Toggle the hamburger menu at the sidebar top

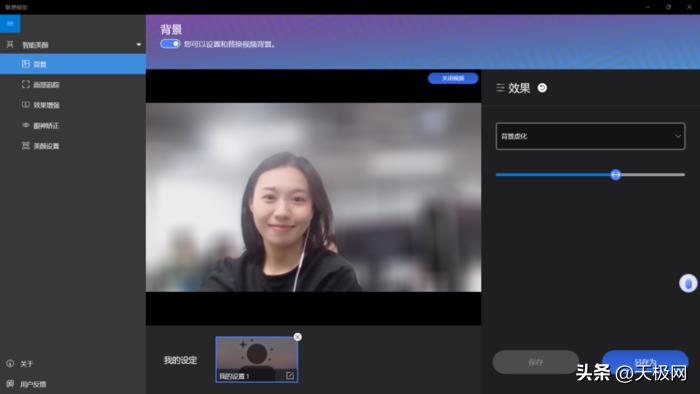pos(10,24)
